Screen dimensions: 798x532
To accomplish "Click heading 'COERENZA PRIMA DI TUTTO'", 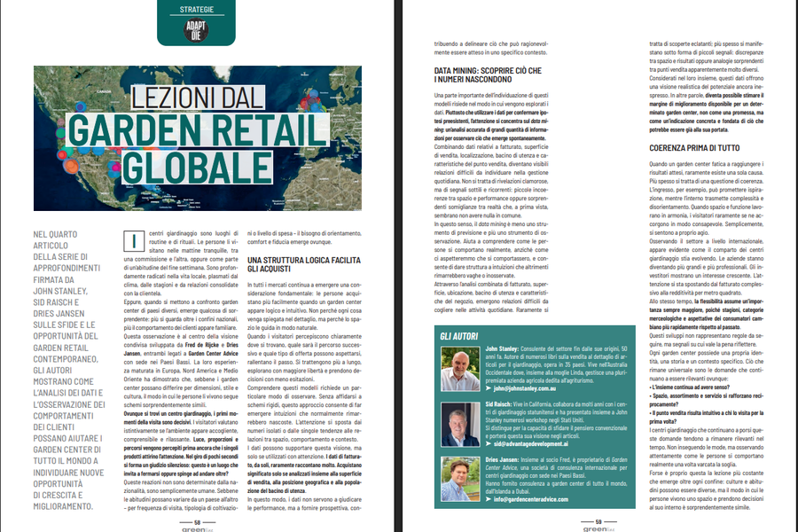I will pyautogui.click(x=694, y=148).
